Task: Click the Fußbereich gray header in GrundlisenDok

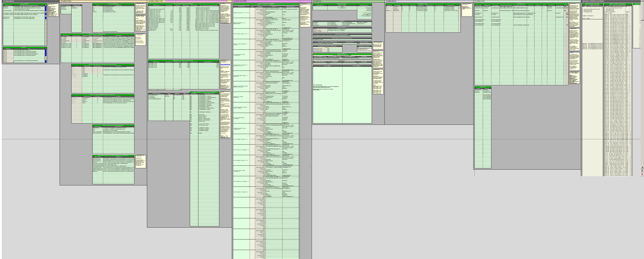Action: [x=342, y=21]
